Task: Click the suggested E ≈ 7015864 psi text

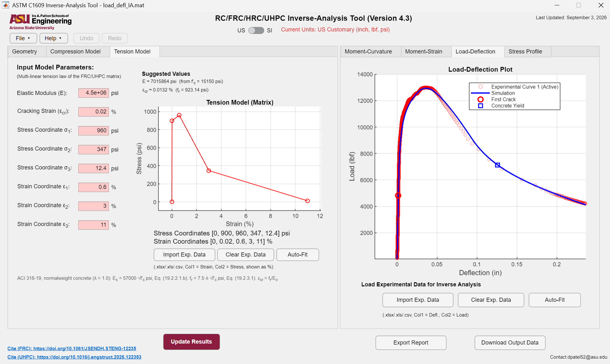Action: click(x=182, y=81)
